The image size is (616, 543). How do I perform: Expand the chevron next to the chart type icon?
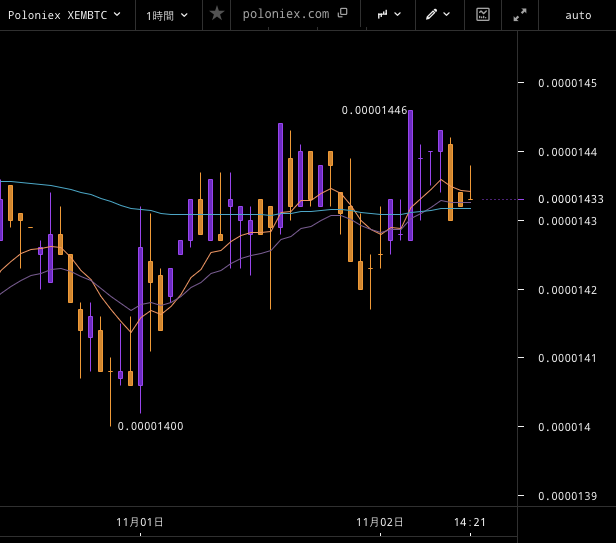[x=398, y=15]
